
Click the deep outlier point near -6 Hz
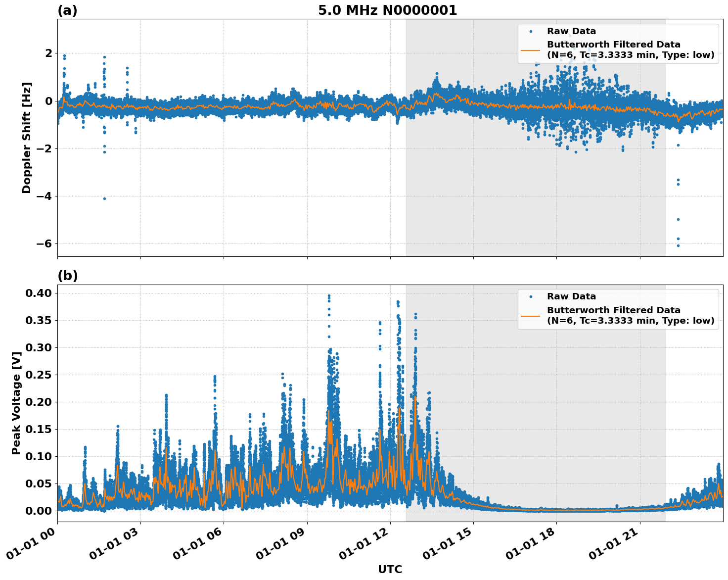678,245
